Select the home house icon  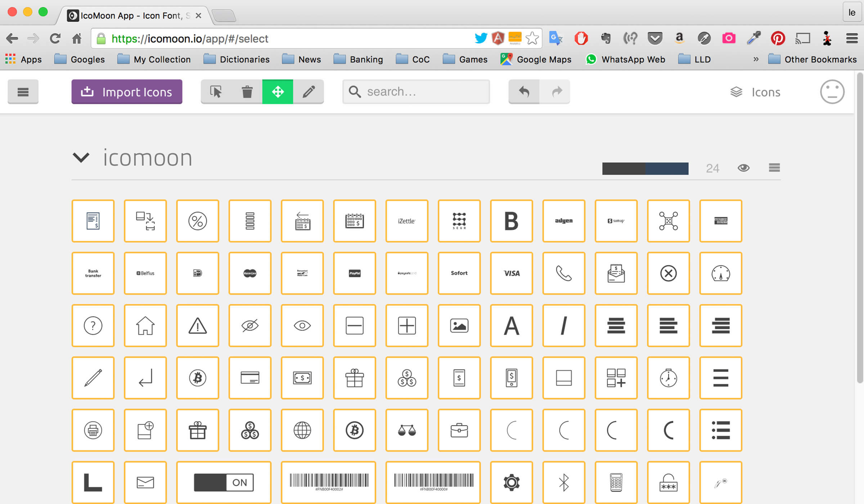(145, 325)
